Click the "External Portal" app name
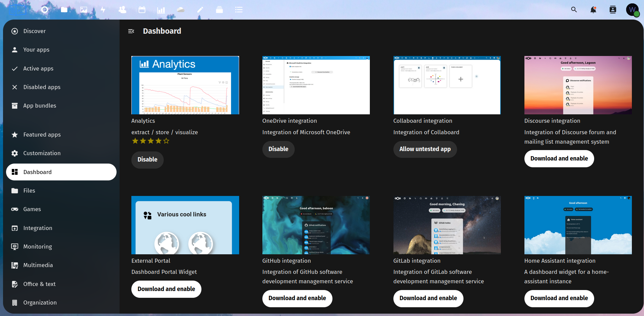This screenshot has height=316, width=644. pos(151,261)
